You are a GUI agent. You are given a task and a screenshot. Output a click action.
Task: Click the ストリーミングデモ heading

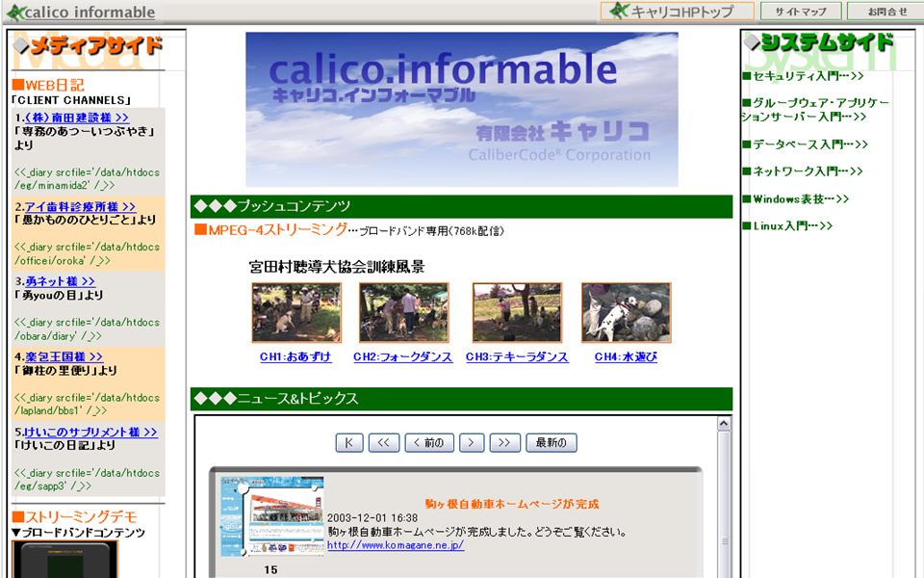tap(74, 517)
